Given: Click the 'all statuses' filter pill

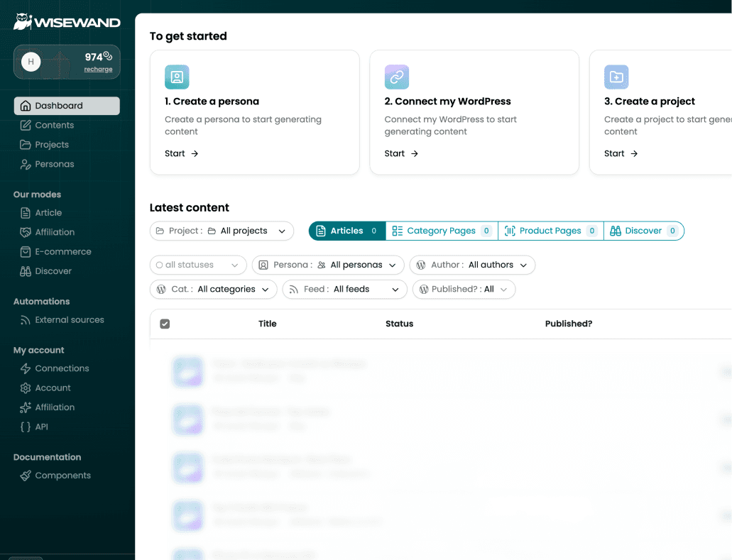Looking at the screenshot, I should tap(197, 265).
